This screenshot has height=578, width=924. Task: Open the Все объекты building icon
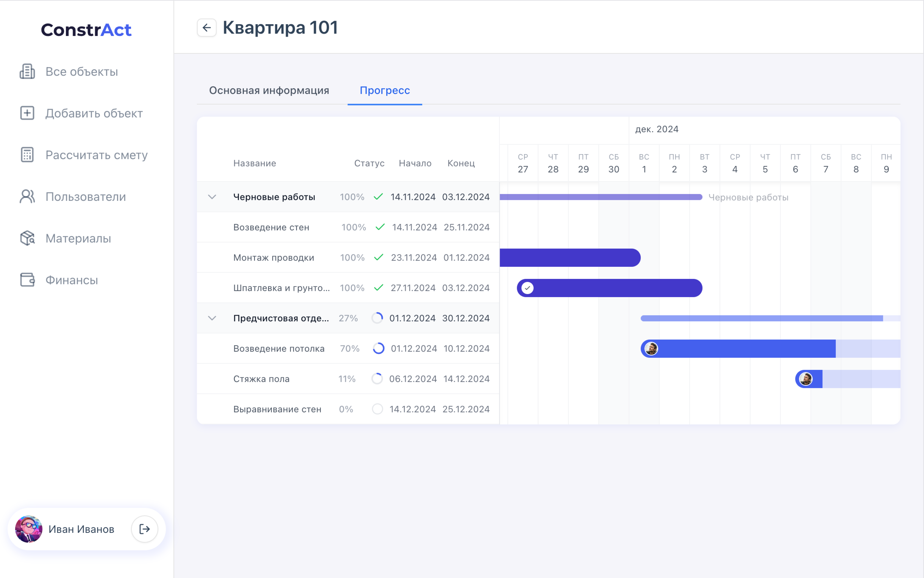pyautogui.click(x=27, y=72)
